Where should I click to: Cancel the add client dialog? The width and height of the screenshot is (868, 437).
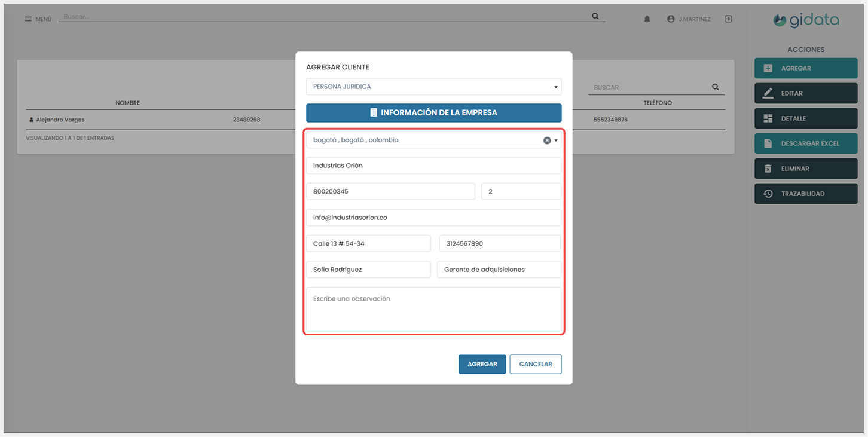[x=535, y=364]
